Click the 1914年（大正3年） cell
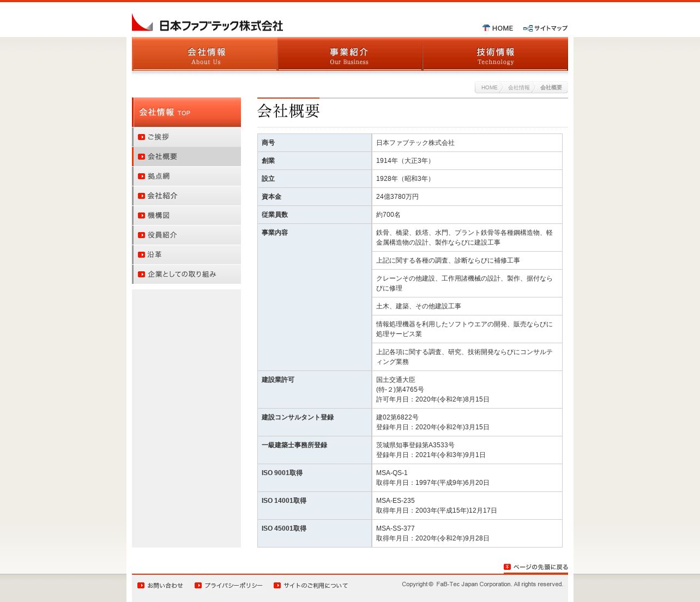The image size is (700, 602). [467, 161]
